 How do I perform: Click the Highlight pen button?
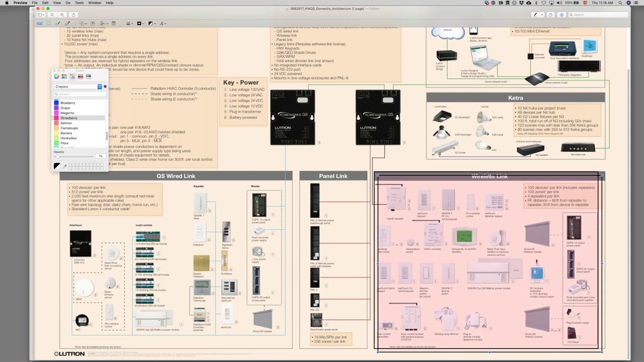point(535,15)
